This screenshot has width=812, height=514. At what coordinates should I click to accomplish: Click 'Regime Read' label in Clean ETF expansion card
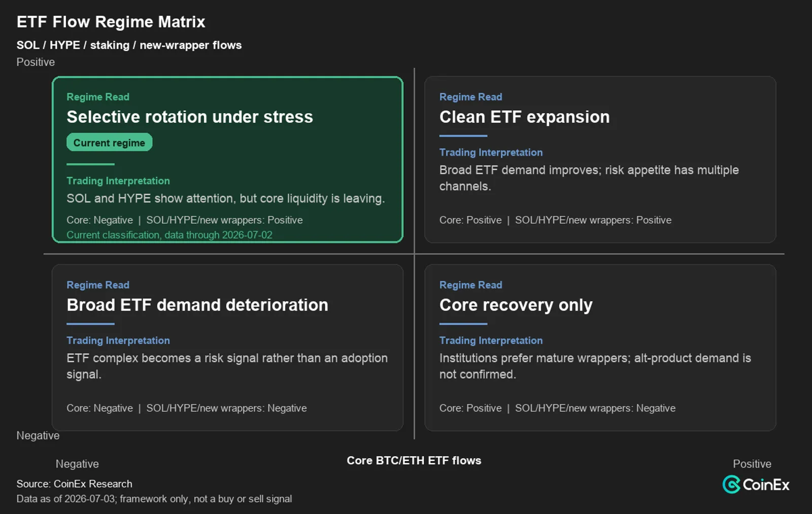tap(470, 97)
